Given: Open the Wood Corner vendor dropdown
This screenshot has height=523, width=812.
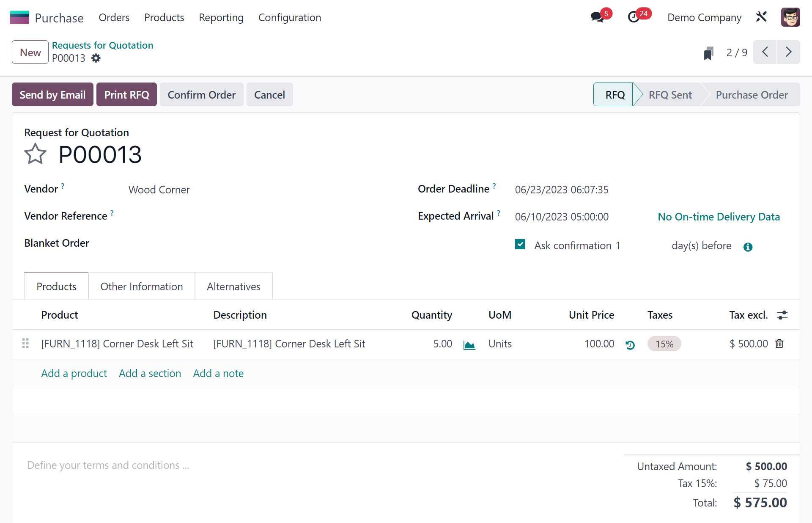Looking at the screenshot, I should coord(159,190).
